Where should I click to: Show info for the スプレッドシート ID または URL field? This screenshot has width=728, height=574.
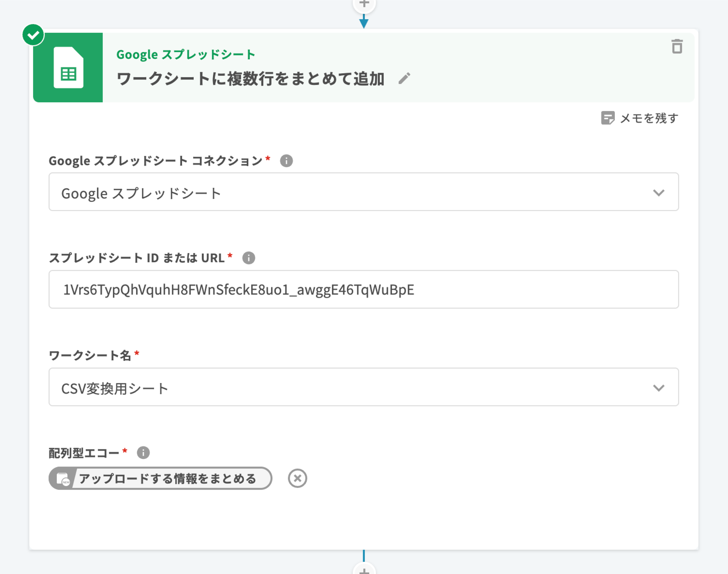(249, 258)
